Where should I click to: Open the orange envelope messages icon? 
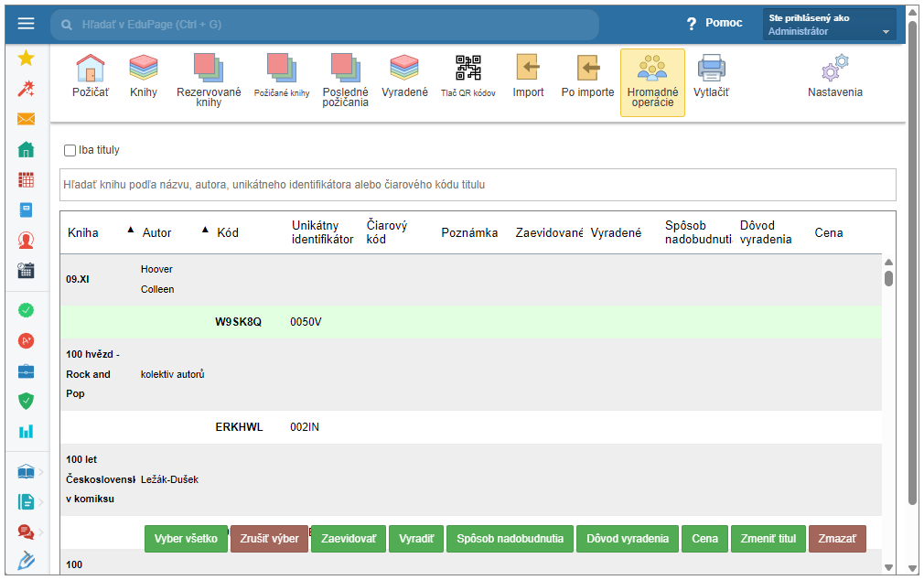(26, 119)
